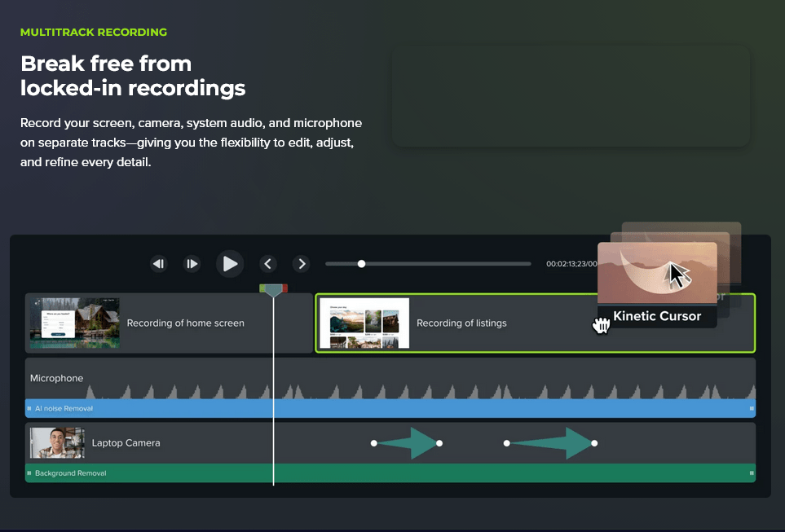Click the MULTITRACK RECORDING heading
This screenshot has height=532, width=785.
click(x=94, y=32)
